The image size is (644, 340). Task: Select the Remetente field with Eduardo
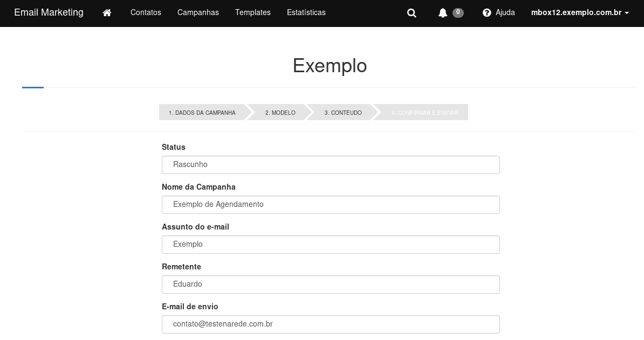[331, 285]
